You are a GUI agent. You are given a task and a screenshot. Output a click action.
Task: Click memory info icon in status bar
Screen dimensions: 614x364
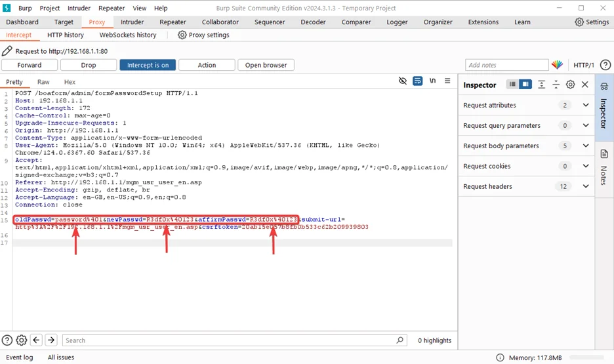[500, 357]
